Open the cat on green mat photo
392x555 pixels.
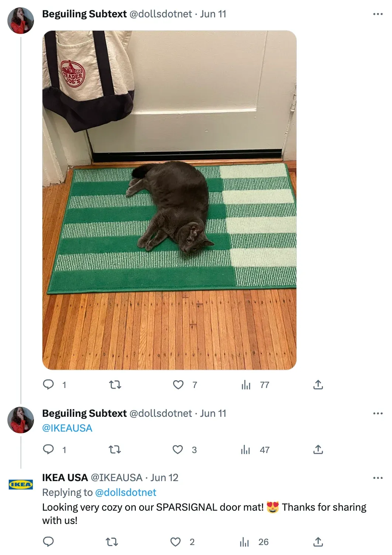point(169,200)
